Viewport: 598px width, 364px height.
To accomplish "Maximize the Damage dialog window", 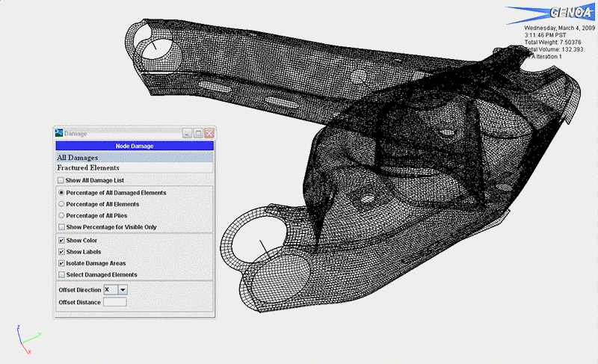I will [x=198, y=133].
